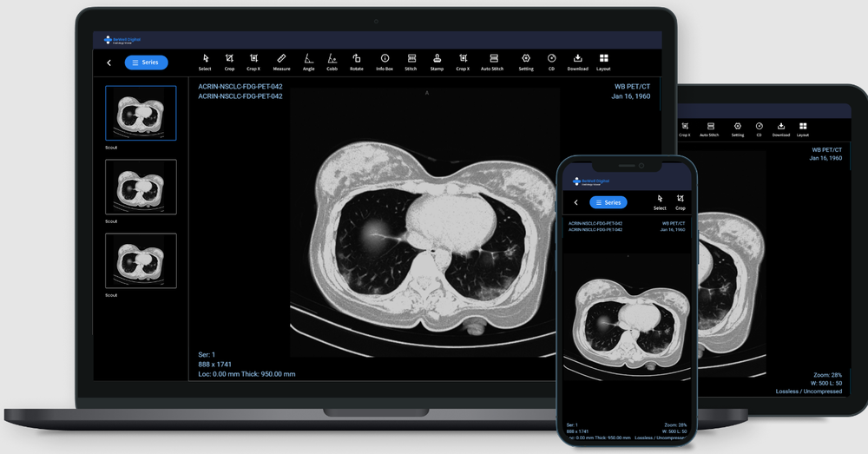
Task: Tap the BeWell Digital logo on the phone
Action: point(591,181)
